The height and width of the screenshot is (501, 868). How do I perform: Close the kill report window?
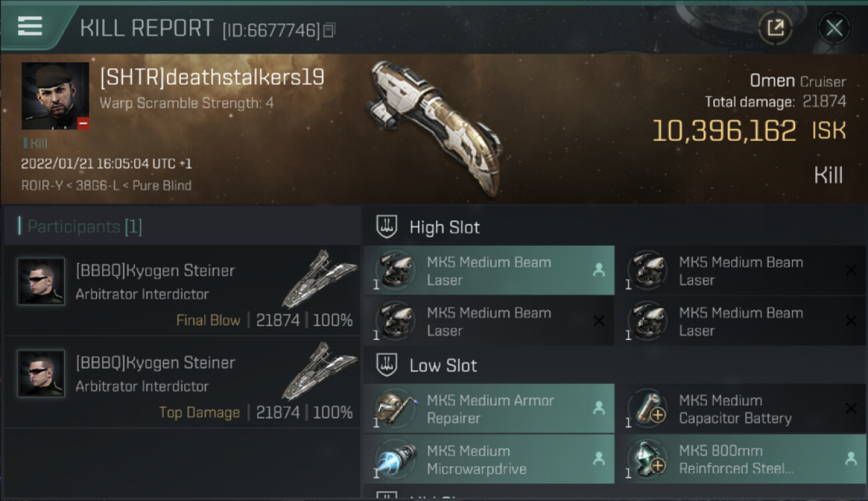pos(834,28)
